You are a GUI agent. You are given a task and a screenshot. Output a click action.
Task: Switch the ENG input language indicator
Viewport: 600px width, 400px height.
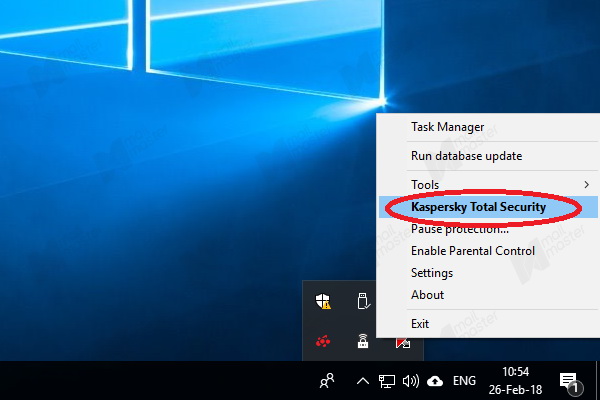[x=464, y=381]
